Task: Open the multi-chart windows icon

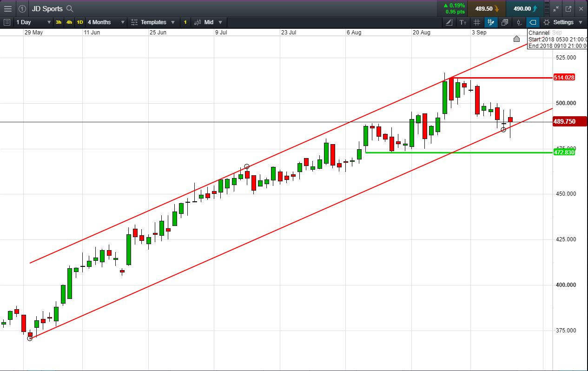Action: tap(505, 22)
